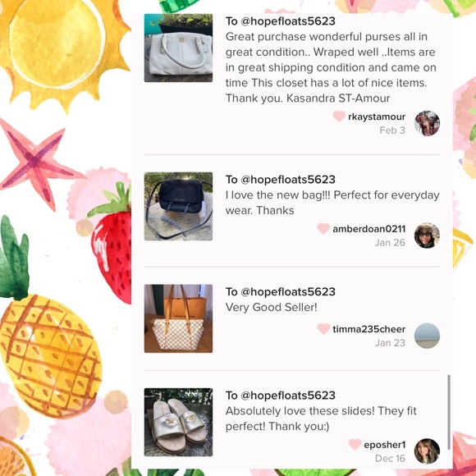This screenshot has width=476, height=476.
Task: View the checkered tote bag thumbnail
Action: (179, 318)
